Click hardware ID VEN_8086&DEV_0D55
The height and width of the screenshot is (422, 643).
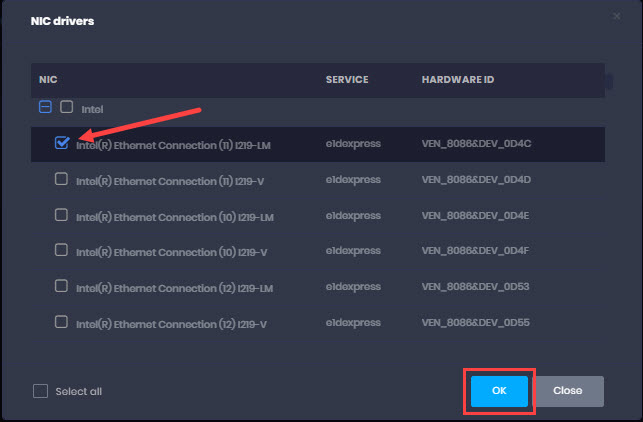476,322
